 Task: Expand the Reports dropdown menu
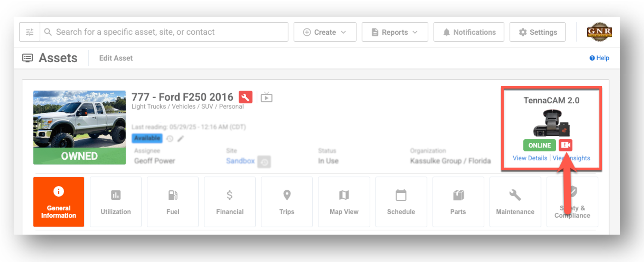[x=395, y=32]
